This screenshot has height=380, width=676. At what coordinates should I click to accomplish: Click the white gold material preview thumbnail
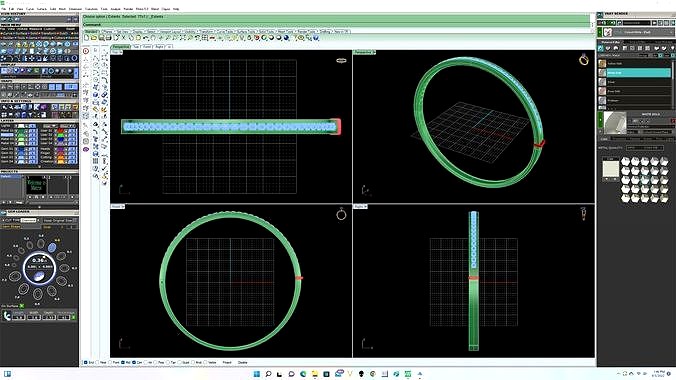pos(615,123)
